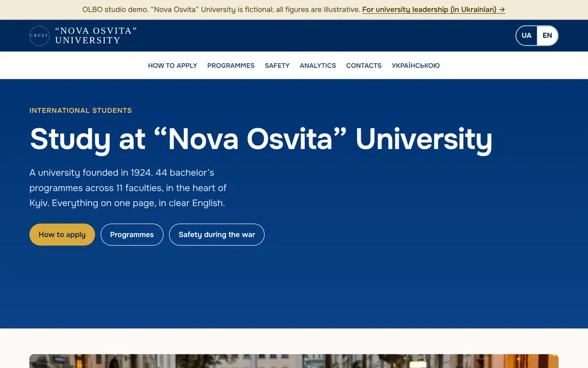Select the EN language option

tap(547, 36)
